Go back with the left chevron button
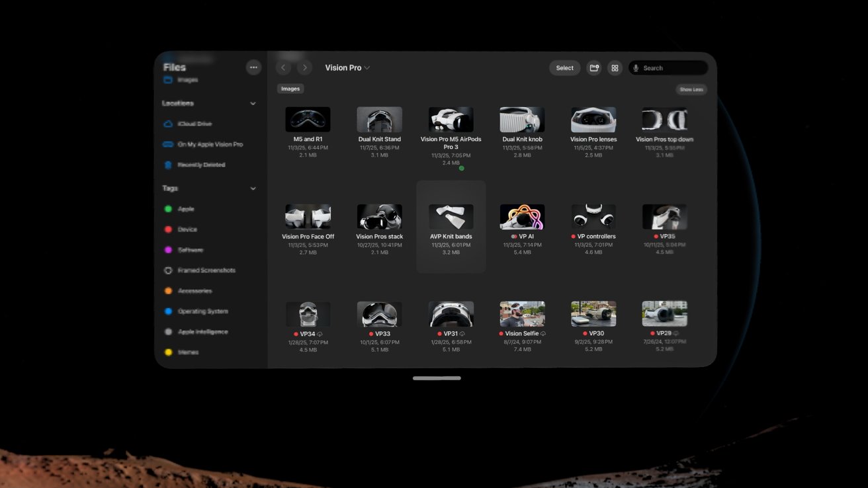Screen dimensions: 868x488 [x=283, y=67]
